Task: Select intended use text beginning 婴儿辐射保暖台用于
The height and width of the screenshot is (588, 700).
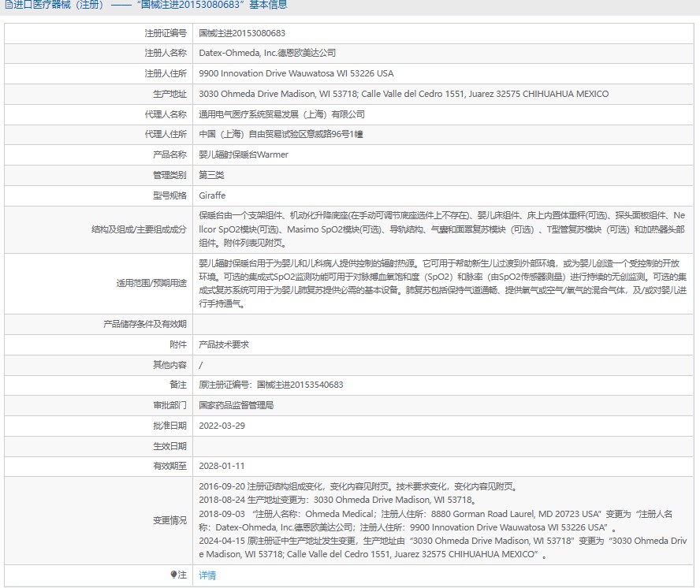Action: (x=442, y=283)
